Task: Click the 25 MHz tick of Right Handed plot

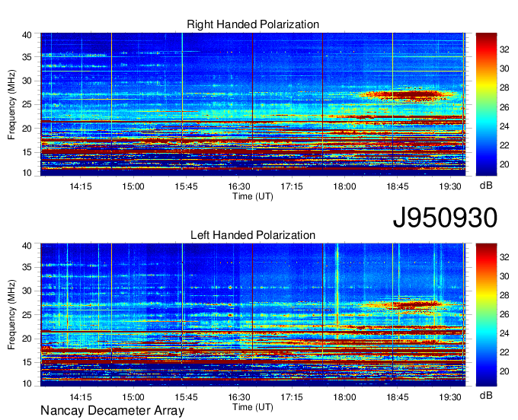Action: pos(27,104)
